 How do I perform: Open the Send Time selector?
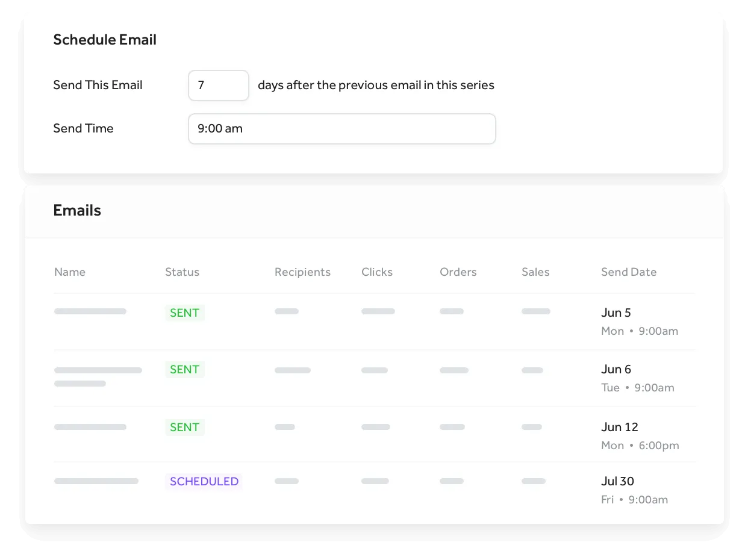(342, 128)
